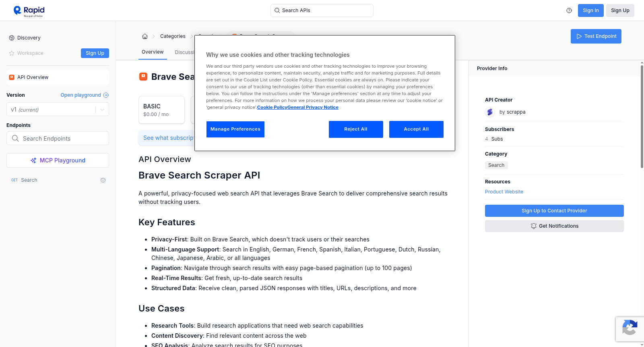This screenshot has width=644, height=347.
Task: Click the 'Provider Info' panel title
Action: point(492,69)
